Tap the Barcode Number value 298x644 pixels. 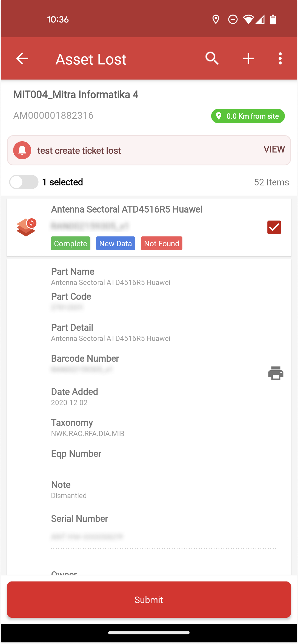[x=82, y=369]
